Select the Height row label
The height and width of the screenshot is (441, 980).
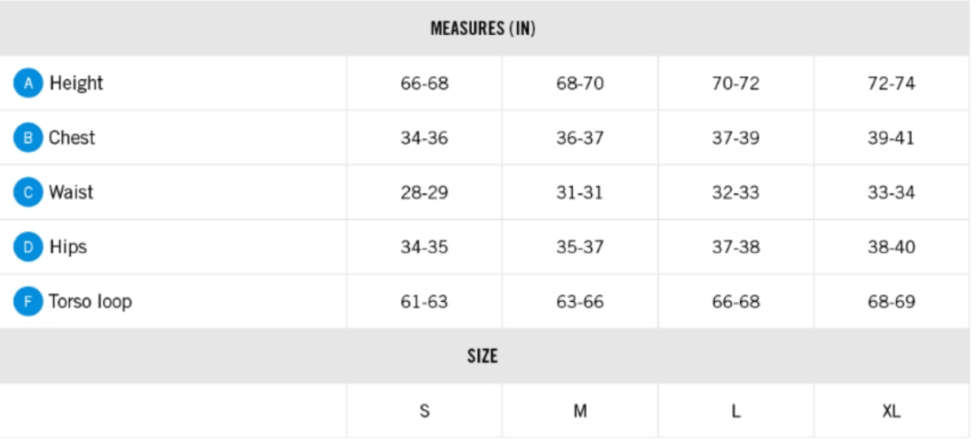[x=76, y=84]
